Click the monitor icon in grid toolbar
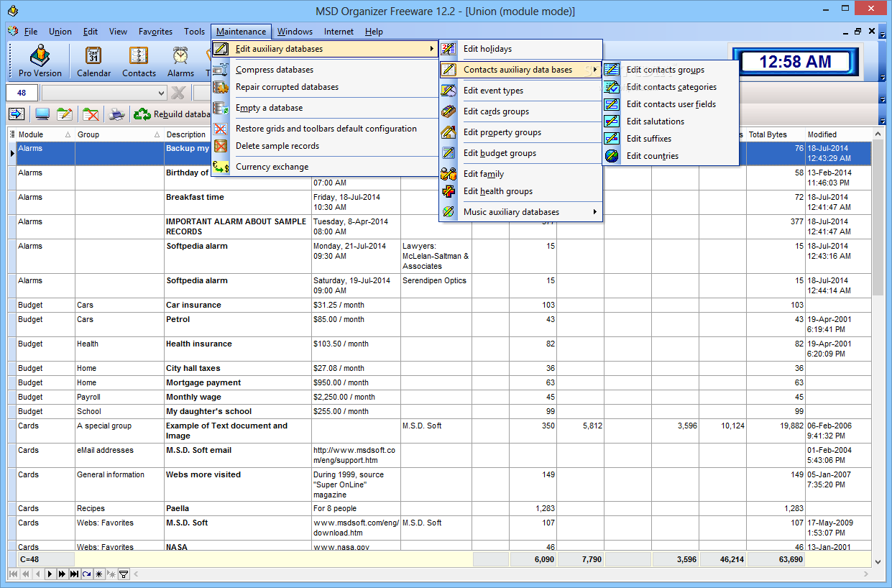Screen dimensions: 892x588 coord(42,114)
